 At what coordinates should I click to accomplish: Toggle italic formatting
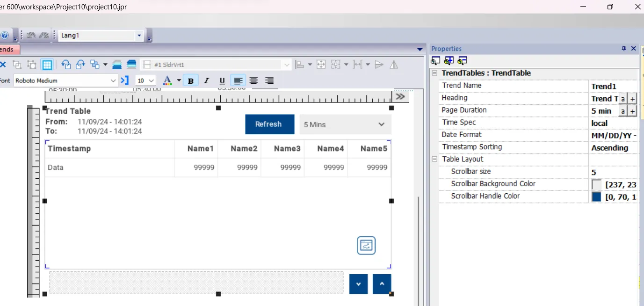click(x=206, y=80)
